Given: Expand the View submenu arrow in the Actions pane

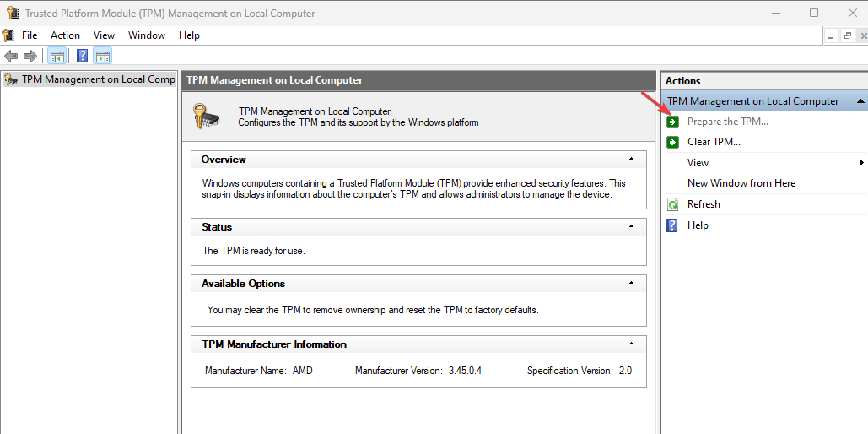Looking at the screenshot, I should click(x=861, y=163).
